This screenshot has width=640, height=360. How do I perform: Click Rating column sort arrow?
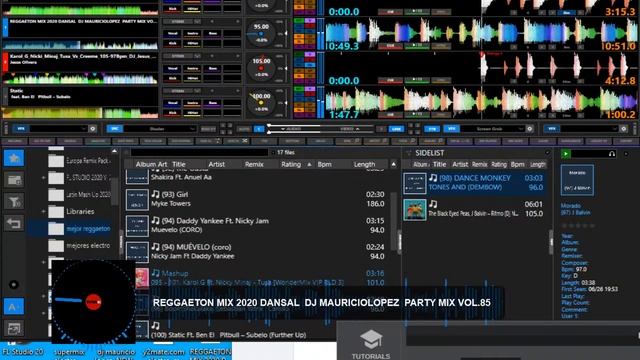[x=309, y=164]
